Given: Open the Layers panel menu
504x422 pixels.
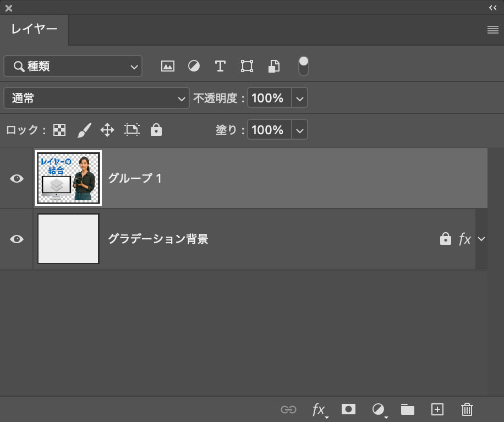Looking at the screenshot, I should 493,30.
